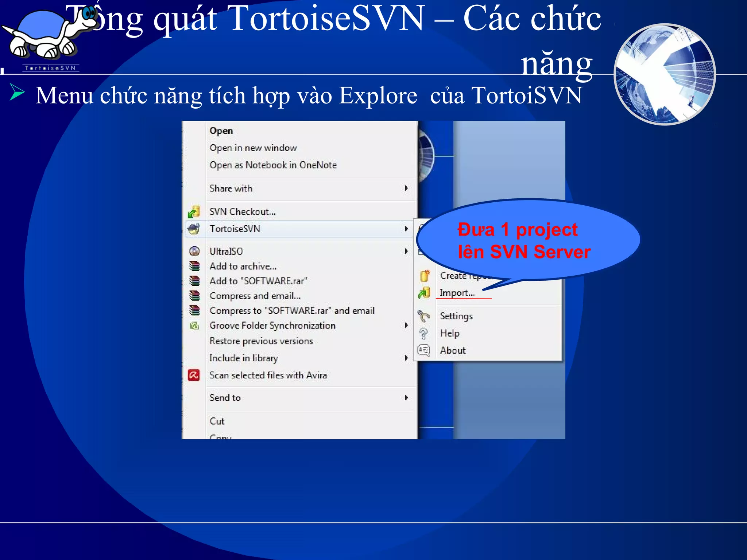This screenshot has height=560, width=747.
Task: Select Cut from the context menu
Action: 217,421
